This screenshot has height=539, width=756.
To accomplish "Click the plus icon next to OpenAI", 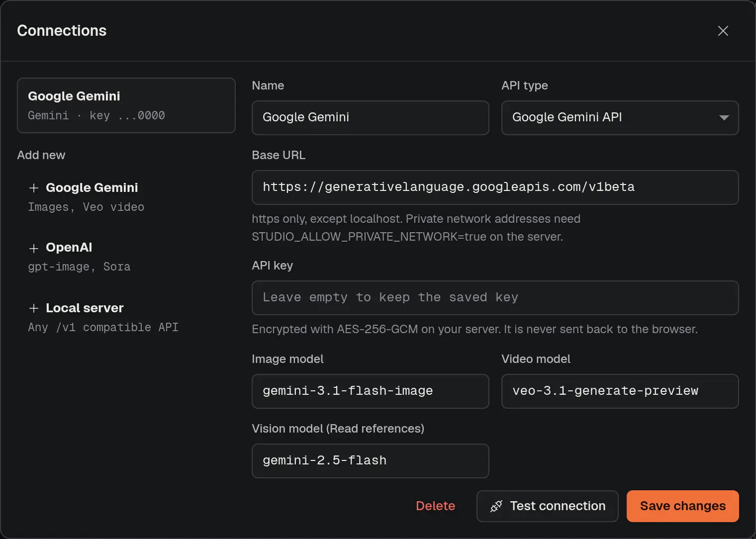I will tap(34, 248).
